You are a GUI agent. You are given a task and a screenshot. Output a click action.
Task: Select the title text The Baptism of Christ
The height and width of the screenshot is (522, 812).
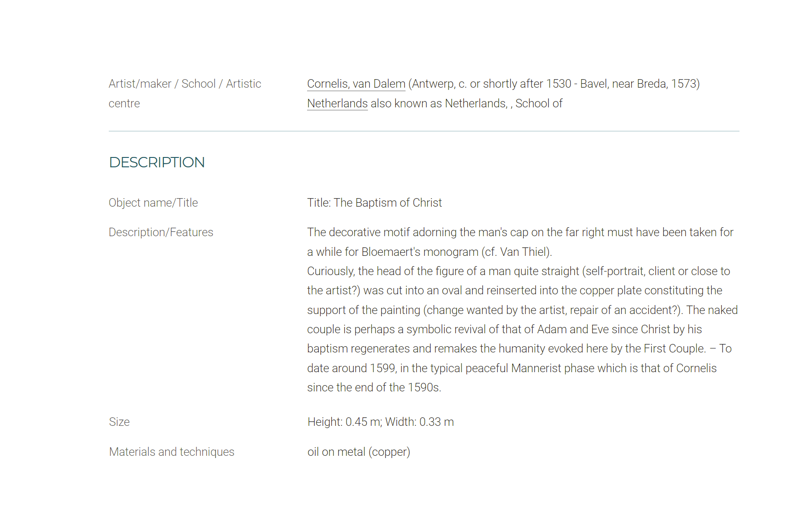[x=388, y=203]
